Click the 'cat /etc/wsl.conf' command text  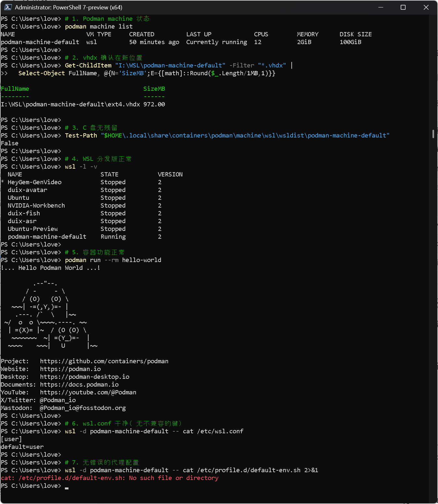pos(213,431)
